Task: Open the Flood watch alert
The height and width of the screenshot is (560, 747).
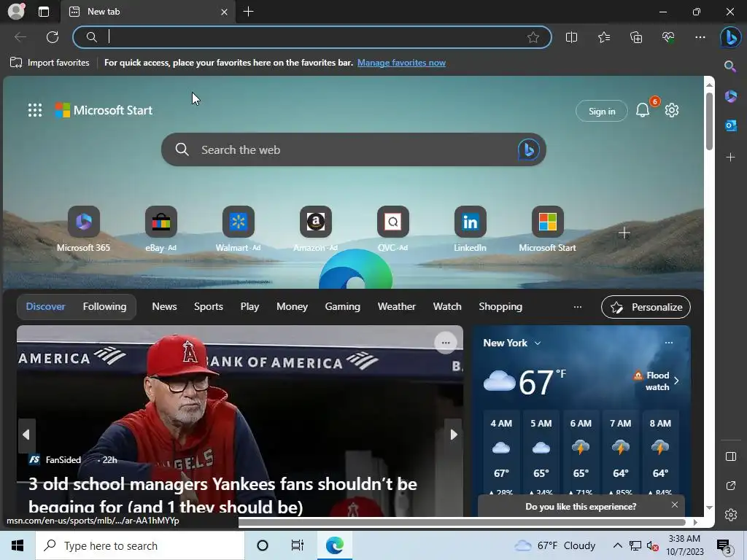Action: pos(657,381)
